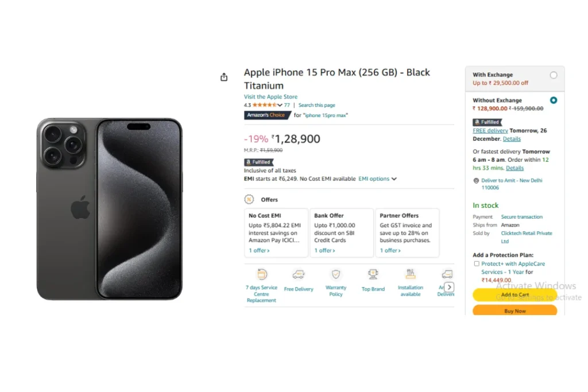Open the Partner Offers card
The width and height of the screenshot is (588, 392).
[407, 232]
